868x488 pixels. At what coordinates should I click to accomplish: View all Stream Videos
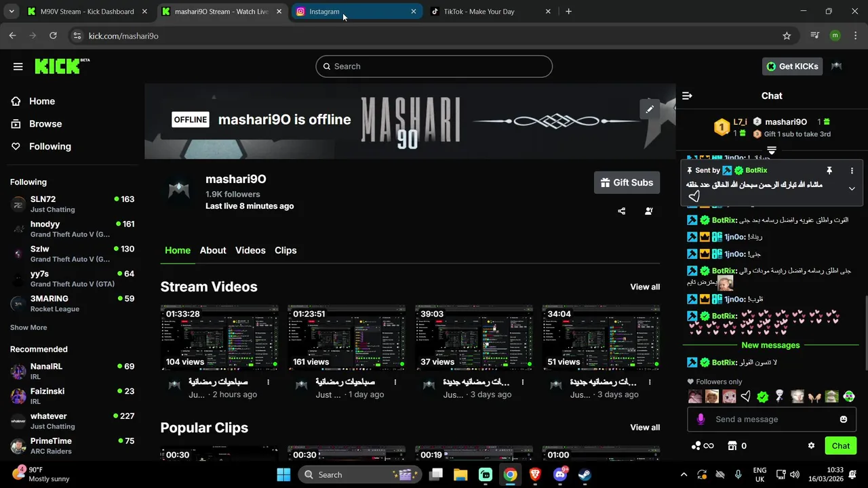(645, 287)
